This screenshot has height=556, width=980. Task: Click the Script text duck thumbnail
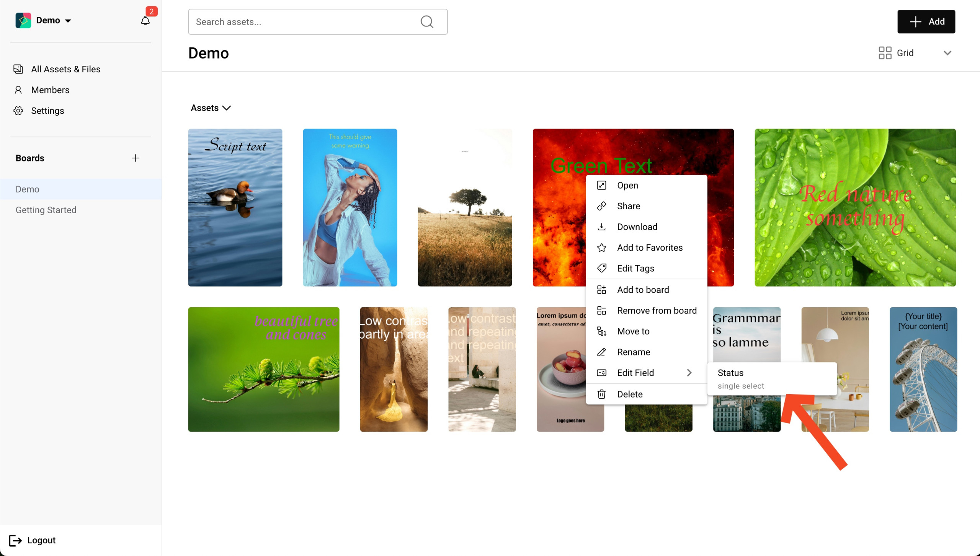(x=235, y=207)
